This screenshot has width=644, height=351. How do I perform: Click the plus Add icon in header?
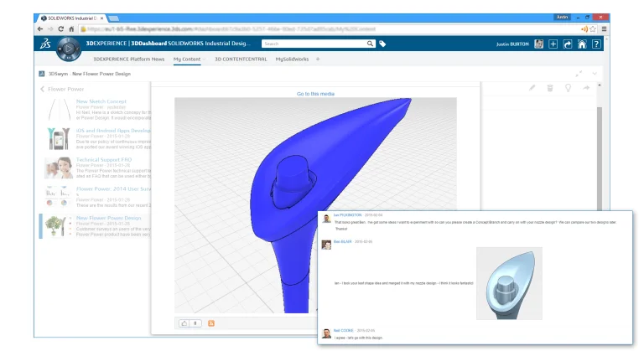pos(553,44)
